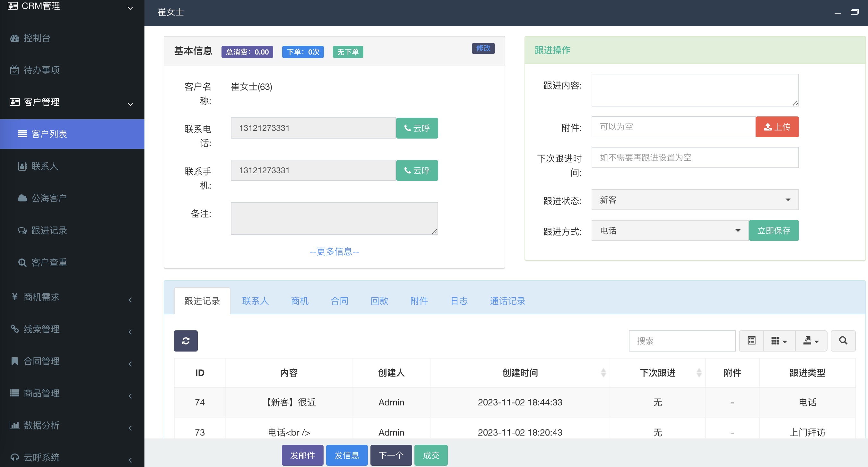Collapse the 客户管理 submenu chevron
Image resolution: width=868 pixels, height=467 pixels.
(x=130, y=104)
